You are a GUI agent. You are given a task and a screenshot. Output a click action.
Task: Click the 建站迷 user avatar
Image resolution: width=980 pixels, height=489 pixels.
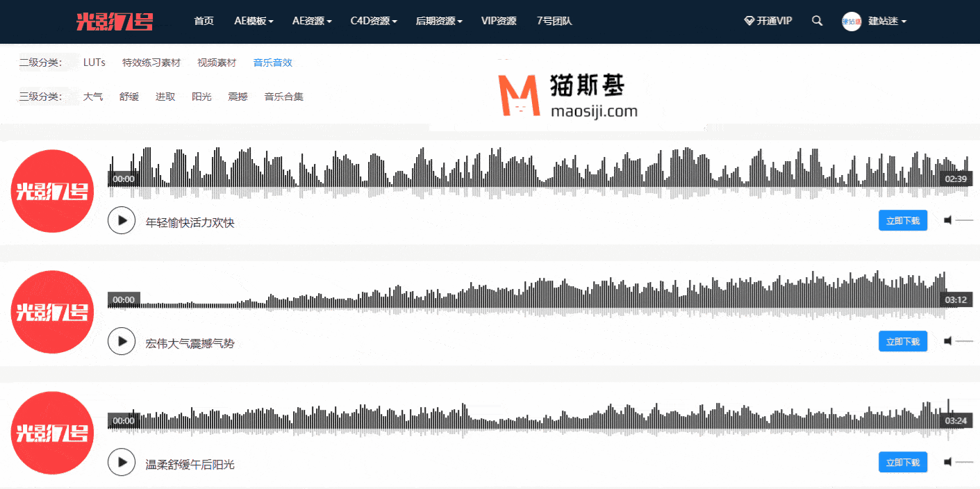852,22
